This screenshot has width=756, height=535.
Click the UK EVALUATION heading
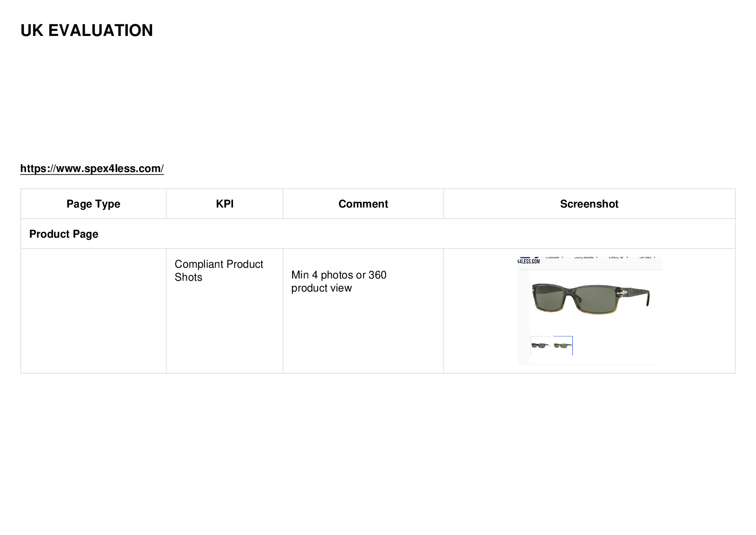pyautogui.click(x=87, y=31)
